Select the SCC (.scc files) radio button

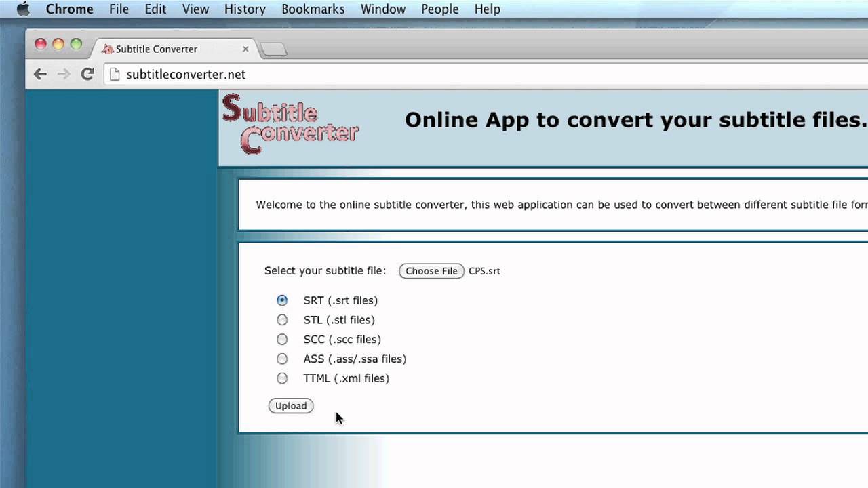click(282, 340)
